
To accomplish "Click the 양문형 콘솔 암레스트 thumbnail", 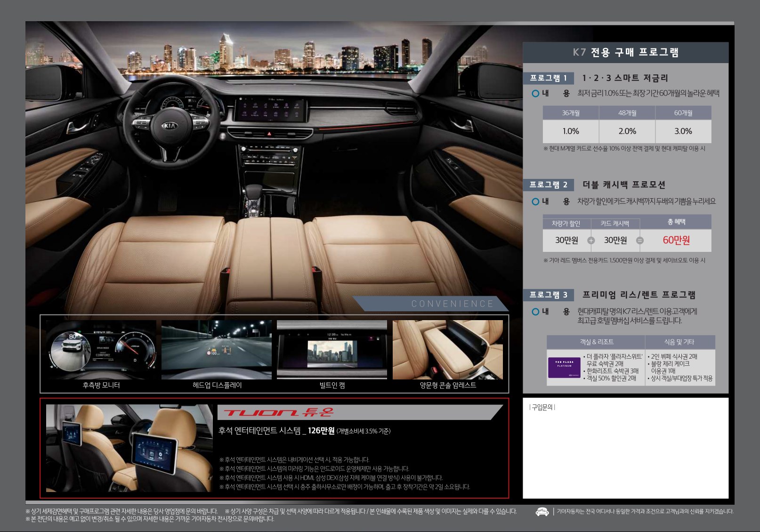I will tap(448, 350).
